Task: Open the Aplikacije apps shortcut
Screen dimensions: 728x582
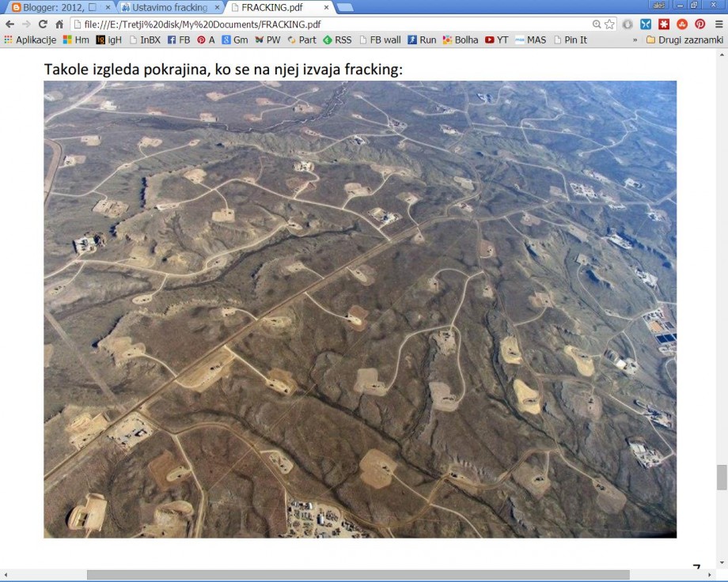Action: [30, 40]
